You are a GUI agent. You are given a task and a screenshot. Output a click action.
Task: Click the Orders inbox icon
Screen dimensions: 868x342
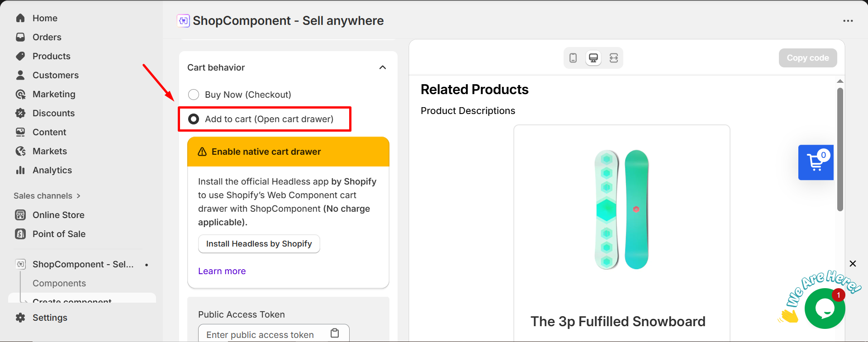pos(20,37)
